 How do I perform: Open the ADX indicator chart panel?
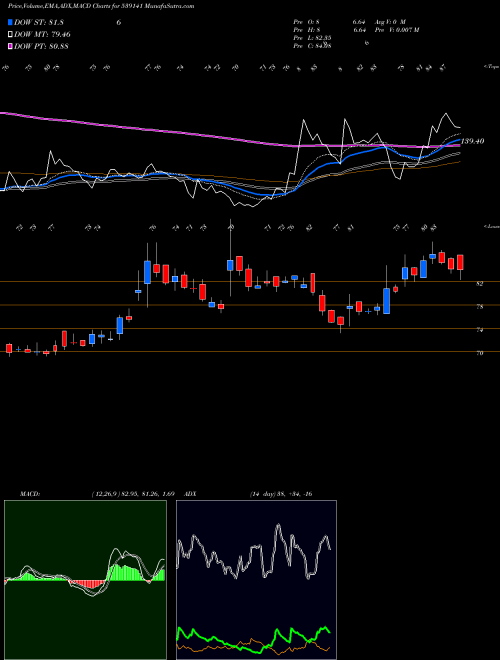(x=256, y=580)
